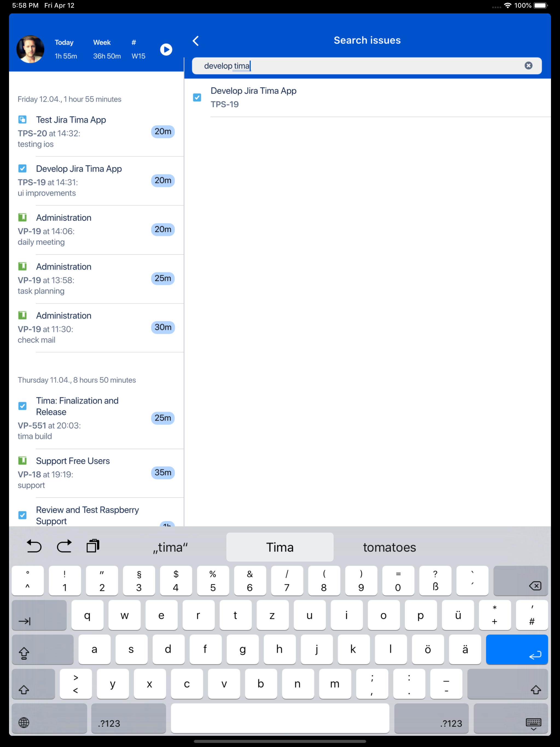Viewport: 560px width, 747px height.
Task: Tap the left shift key
Action: tap(33, 684)
